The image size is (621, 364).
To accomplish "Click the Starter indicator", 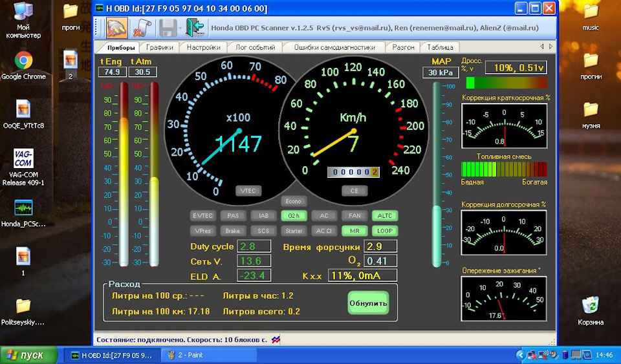I will [294, 231].
